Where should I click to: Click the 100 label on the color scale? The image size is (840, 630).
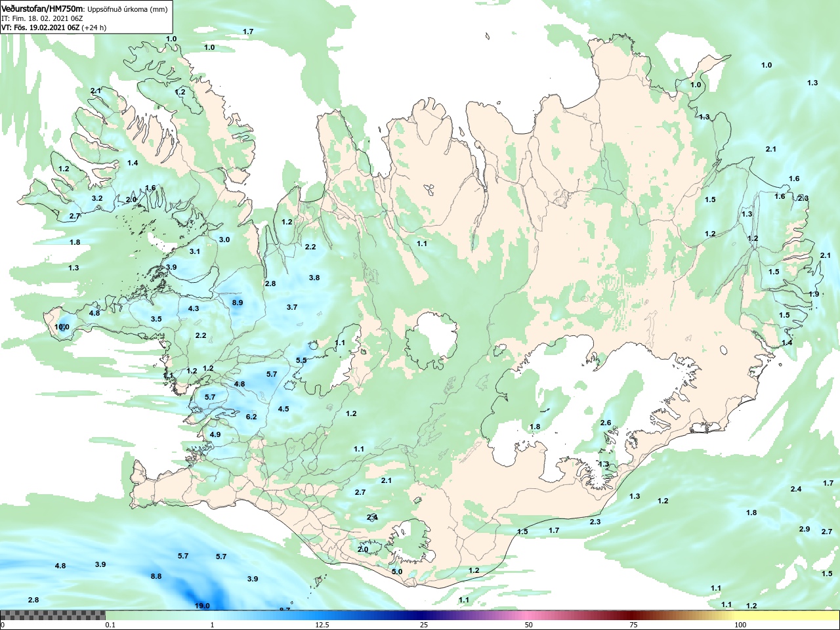click(x=741, y=625)
